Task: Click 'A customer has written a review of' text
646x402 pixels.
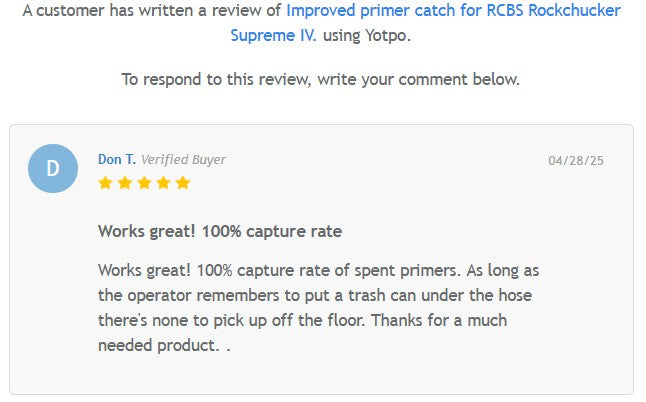Action: pyautogui.click(x=151, y=11)
